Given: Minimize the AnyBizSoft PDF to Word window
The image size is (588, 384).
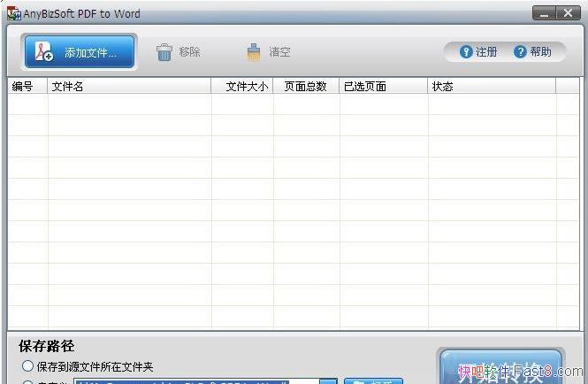Looking at the screenshot, I should (x=544, y=13).
